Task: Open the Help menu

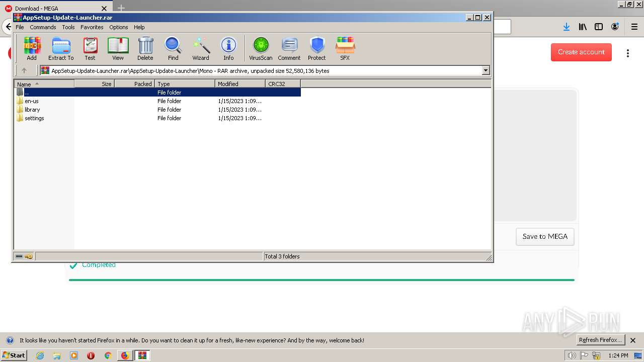Action: [x=139, y=27]
